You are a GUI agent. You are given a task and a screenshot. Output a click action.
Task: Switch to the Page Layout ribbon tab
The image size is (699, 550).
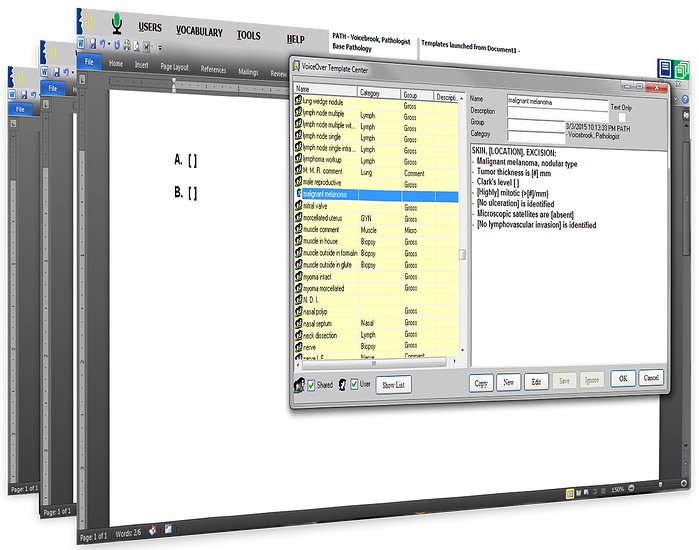pyautogui.click(x=174, y=67)
